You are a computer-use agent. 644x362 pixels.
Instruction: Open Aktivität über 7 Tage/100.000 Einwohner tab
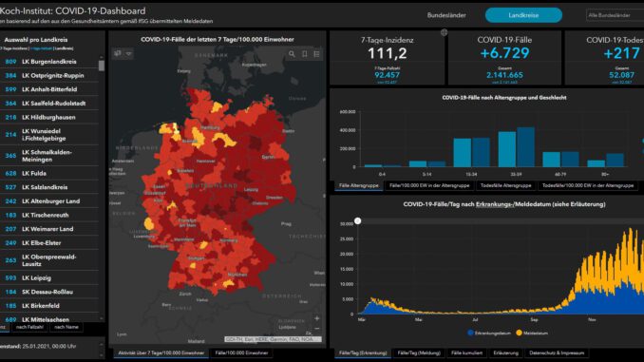coord(161,352)
